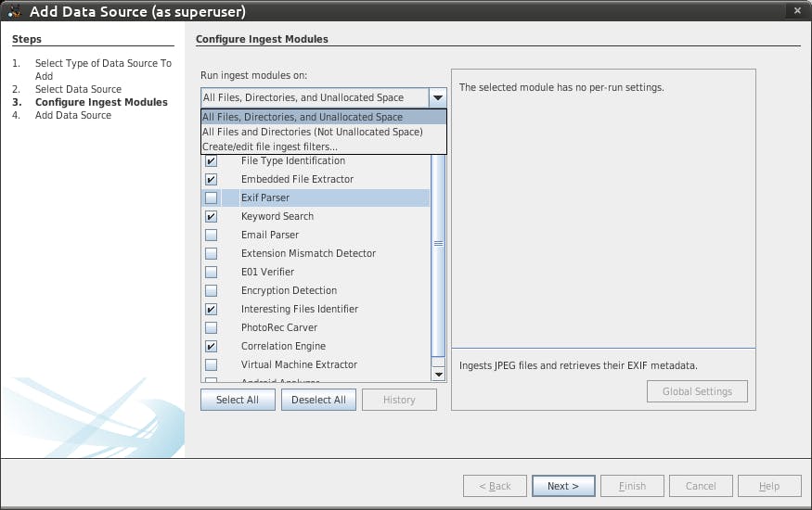Click module list scrollbar thumb
The width and height of the screenshot is (812, 510).
tap(438, 243)
